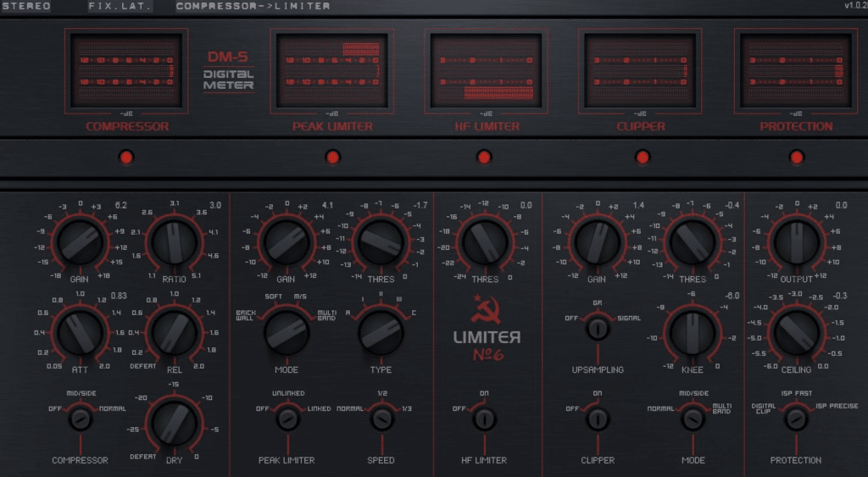Open the COMPRESSOR->LIMITER routing selector
The height and width of the screenshot is (477, 868).
(253, 6)
